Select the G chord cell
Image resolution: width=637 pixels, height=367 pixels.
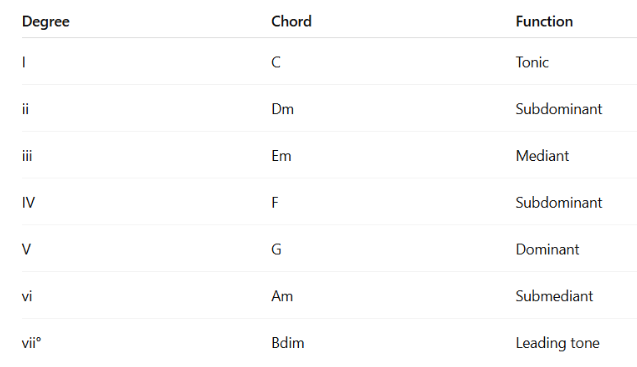(x=276, y=249)
